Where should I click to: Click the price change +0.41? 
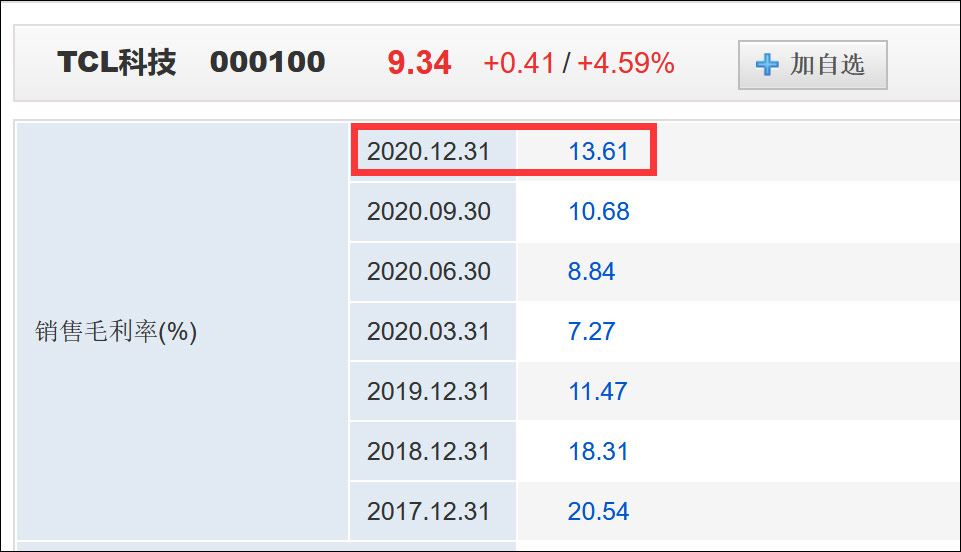(518, 64)
